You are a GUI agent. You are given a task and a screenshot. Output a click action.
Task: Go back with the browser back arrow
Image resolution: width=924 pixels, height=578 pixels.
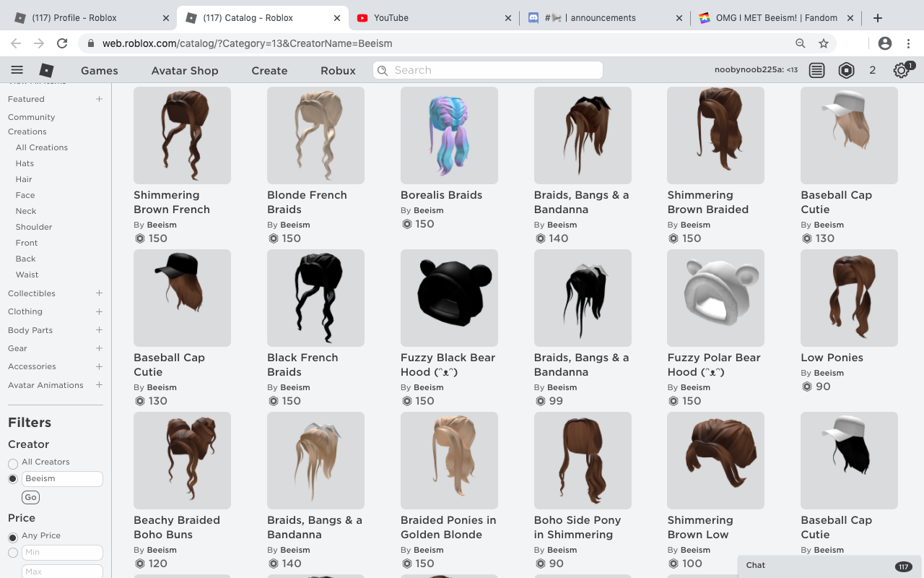pyautogui.click(x=16, y=43)
